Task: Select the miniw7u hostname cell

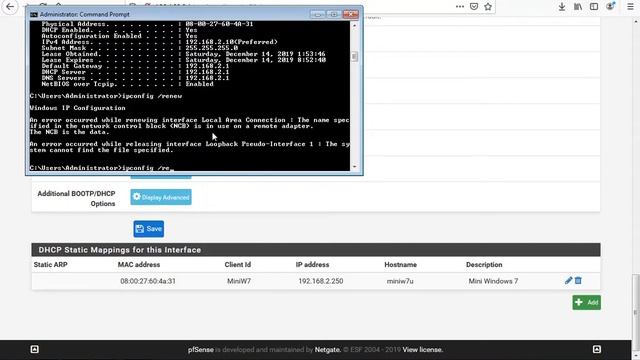Action: point(400,281)
